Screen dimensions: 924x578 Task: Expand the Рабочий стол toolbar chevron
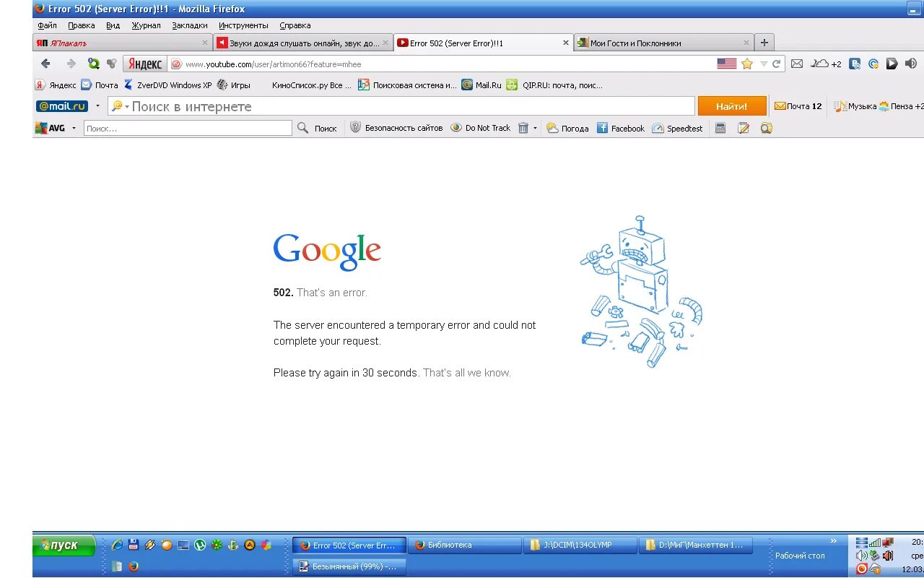tap(834, 540)
